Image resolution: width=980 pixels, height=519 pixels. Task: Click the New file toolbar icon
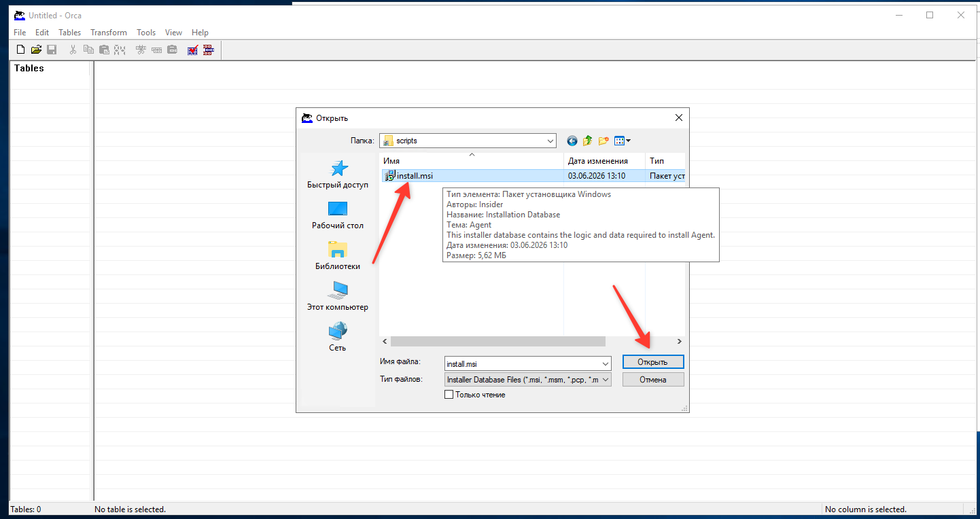(x=20, y=50)
